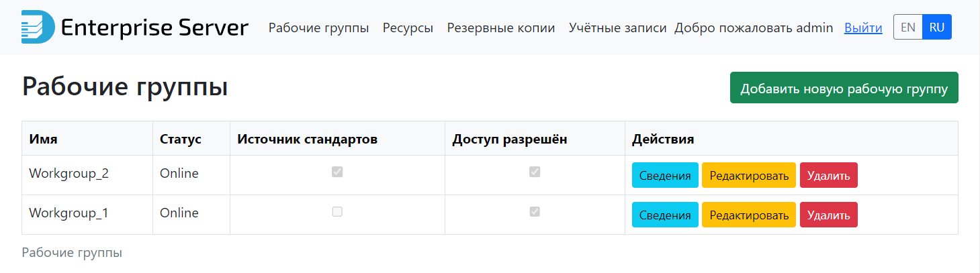Delete Workgroup_2 with Удалить button
Image resolution: width=980 pixels, height=273 pixels.
[828, 176]
